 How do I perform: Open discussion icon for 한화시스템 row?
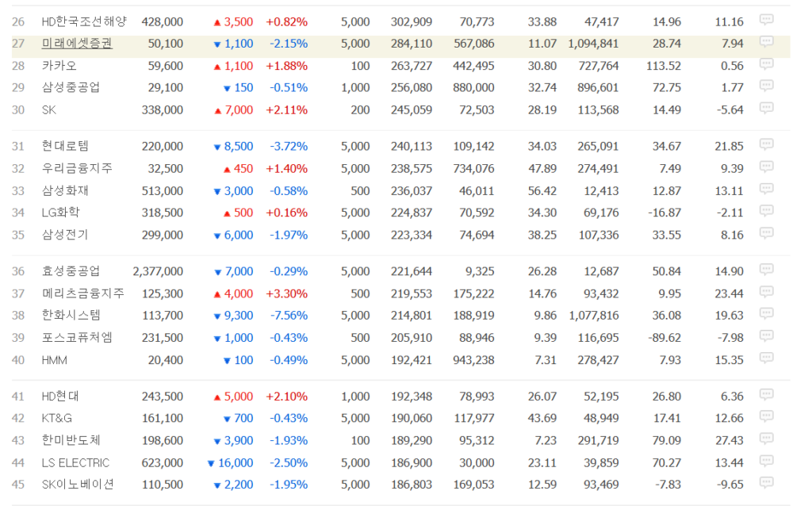click(x=766, y=312)
